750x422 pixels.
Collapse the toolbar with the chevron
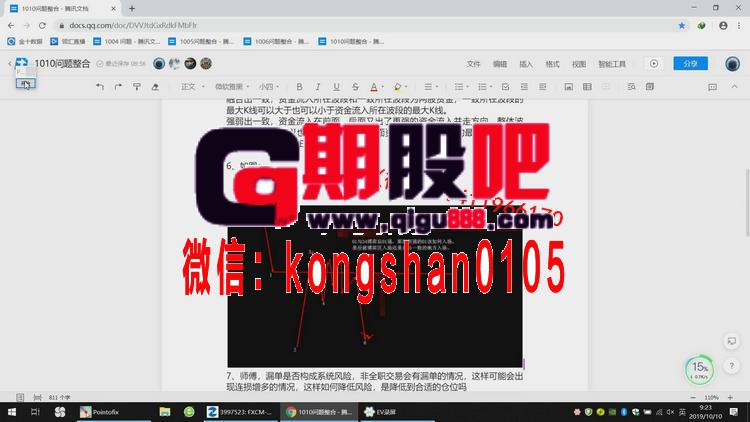tap(734, 87)
